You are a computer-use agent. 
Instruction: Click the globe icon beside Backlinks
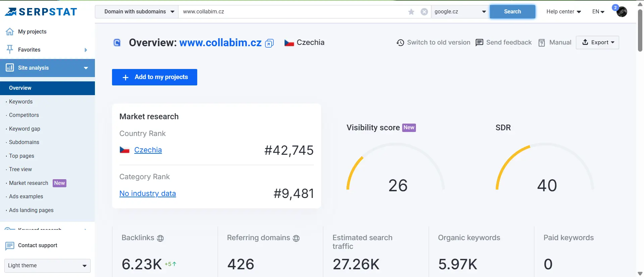click(x=160, y=238)
